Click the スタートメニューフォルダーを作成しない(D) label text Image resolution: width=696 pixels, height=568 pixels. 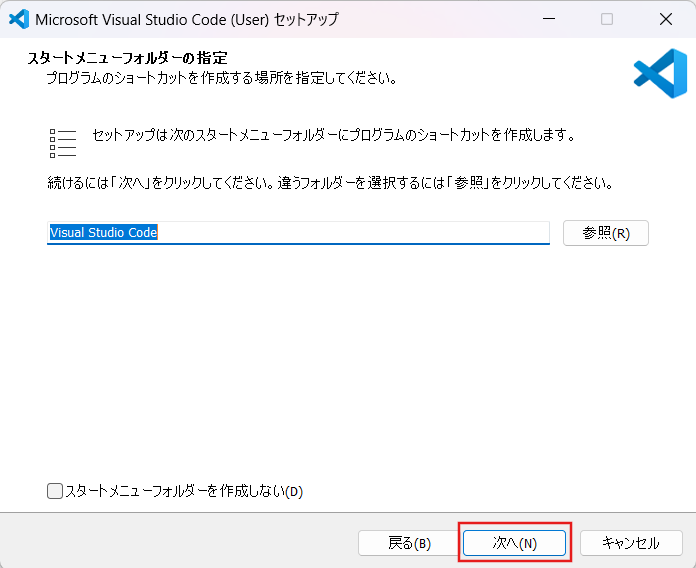pos(183,491)
